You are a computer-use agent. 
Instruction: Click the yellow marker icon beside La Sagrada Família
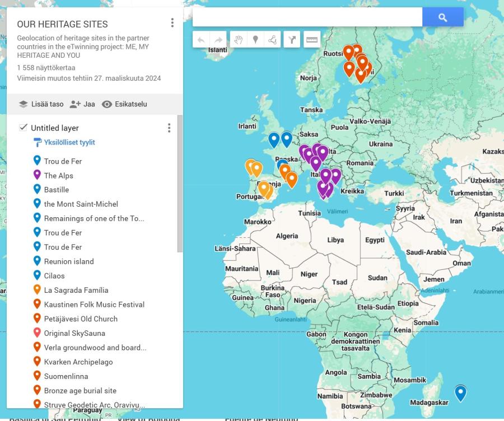click(x=37, y=289)
